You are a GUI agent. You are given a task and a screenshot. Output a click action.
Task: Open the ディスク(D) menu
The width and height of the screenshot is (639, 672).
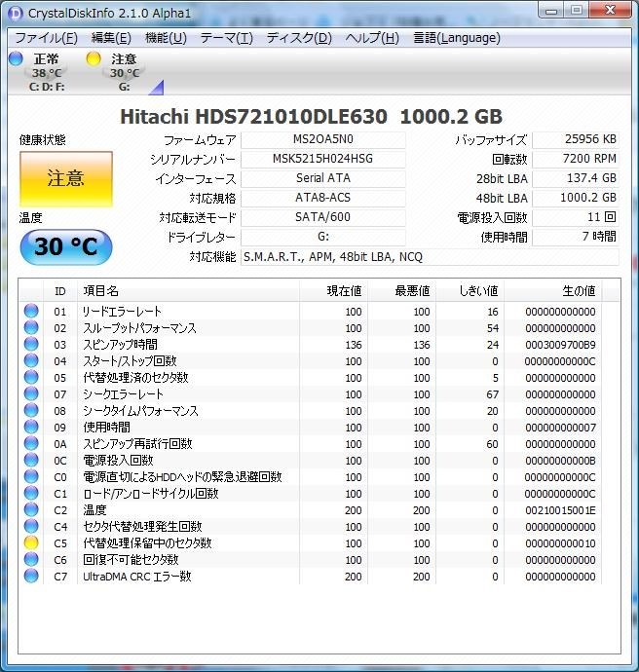point(299,38)
